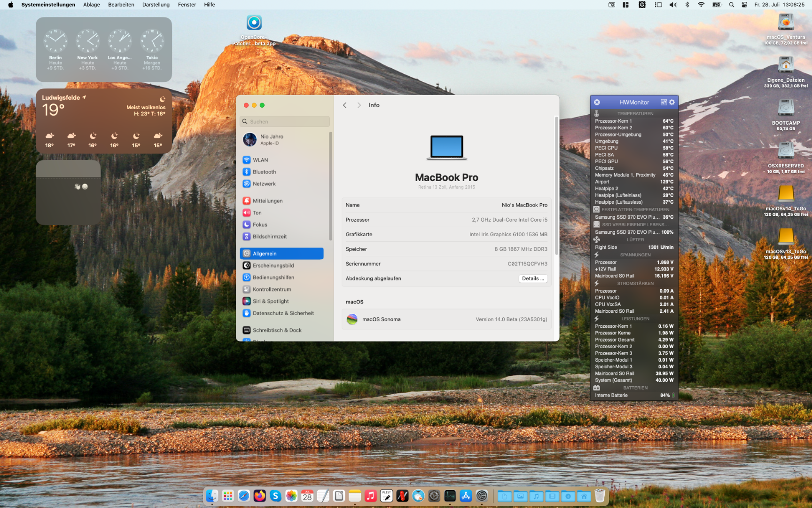Open the Darstellung menu

[156, 5]
